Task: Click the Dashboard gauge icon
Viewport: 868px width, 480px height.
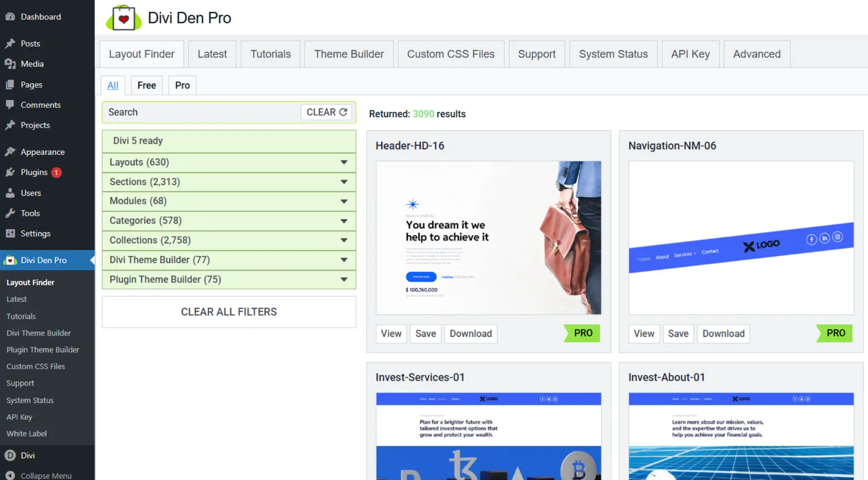Action: point(10,16)
